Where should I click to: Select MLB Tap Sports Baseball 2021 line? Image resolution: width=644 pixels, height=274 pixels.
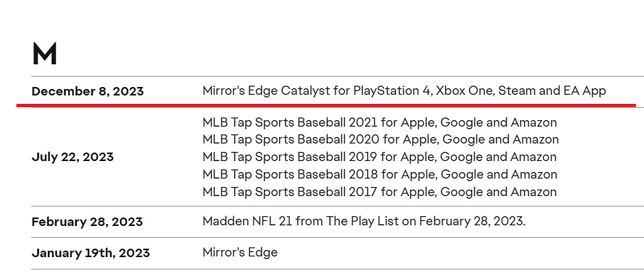379,122
